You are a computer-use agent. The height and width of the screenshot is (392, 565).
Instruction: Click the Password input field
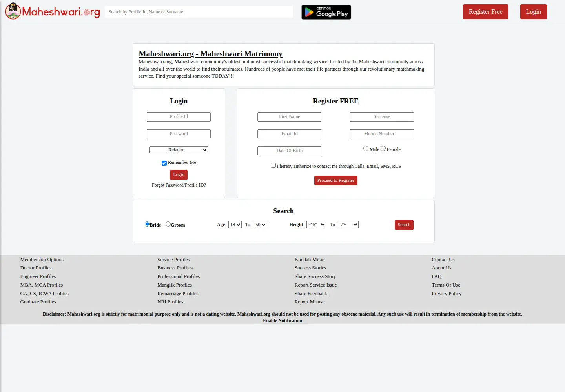coord(179,134)
